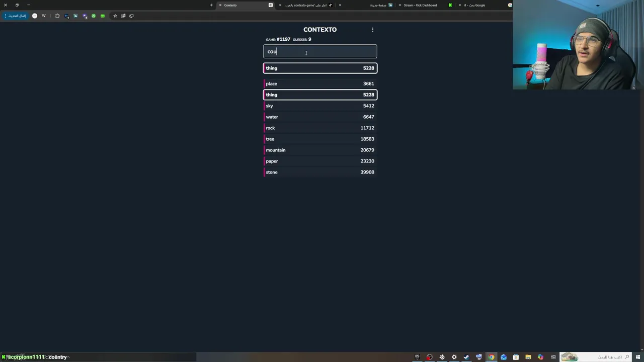This screenshot has width=644, height=362.
Task: Click the blue finish-update Chrome button
Action: pyautogui.click(x=16, y=16)
